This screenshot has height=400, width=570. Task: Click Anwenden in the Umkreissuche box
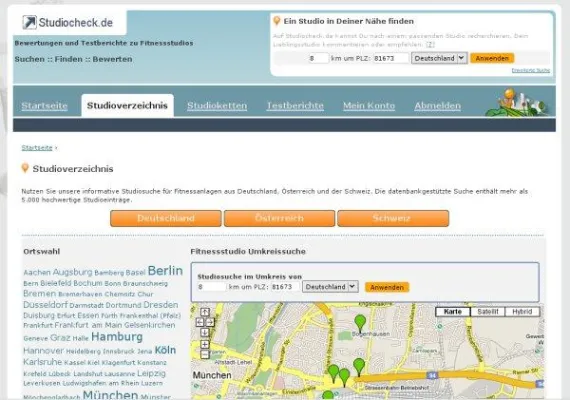pos(387,287)
